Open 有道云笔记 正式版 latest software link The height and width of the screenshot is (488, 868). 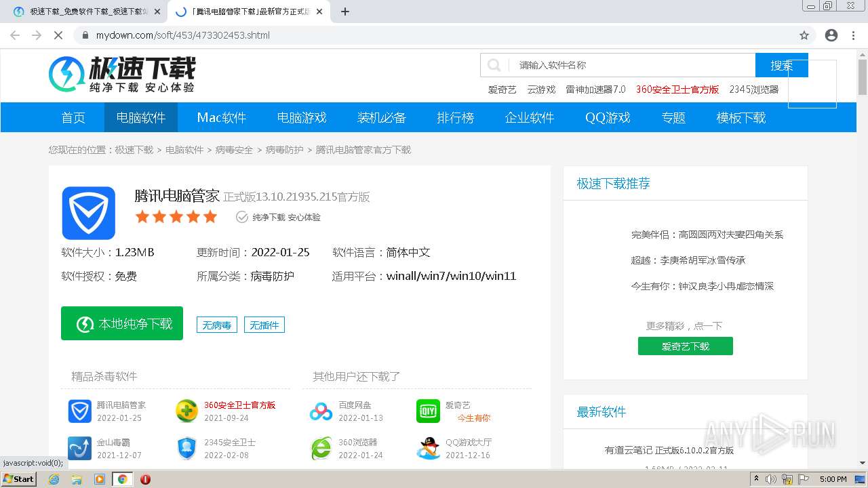pyautogui.click(x=669, y=450)
